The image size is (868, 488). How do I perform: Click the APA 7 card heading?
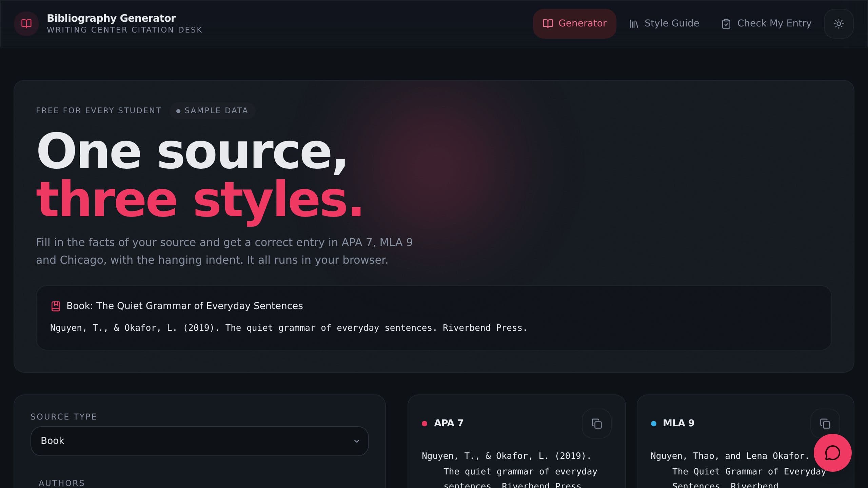449,423
